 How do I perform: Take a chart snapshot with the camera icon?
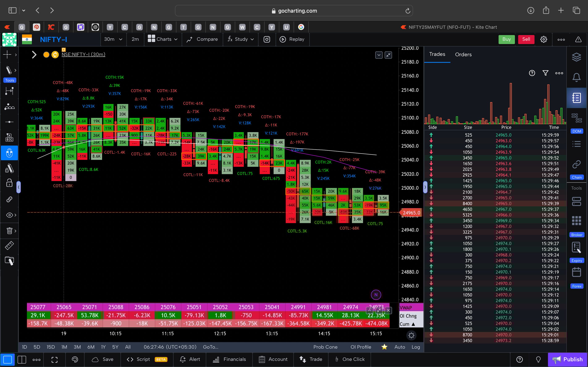point(267,39)
